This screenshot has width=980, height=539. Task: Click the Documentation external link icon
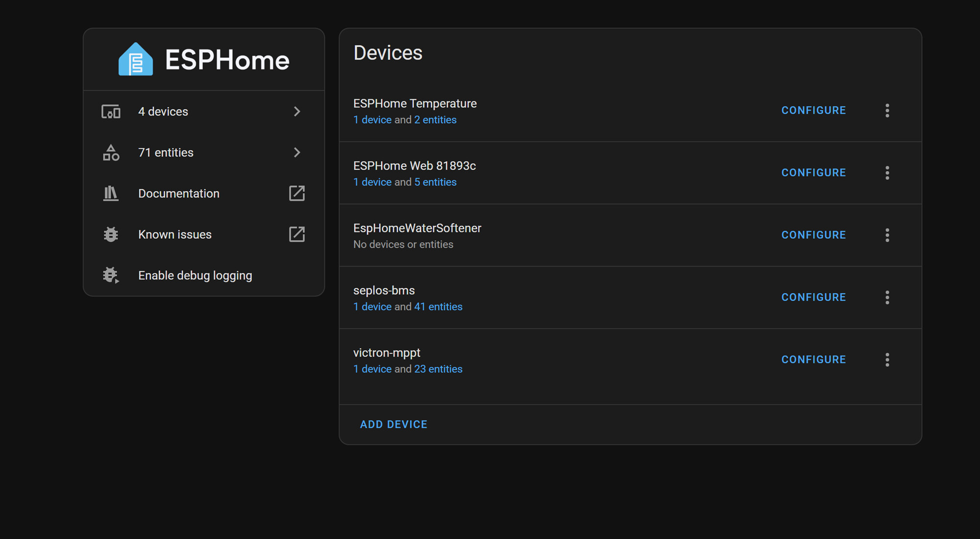[x=297, y=193]
